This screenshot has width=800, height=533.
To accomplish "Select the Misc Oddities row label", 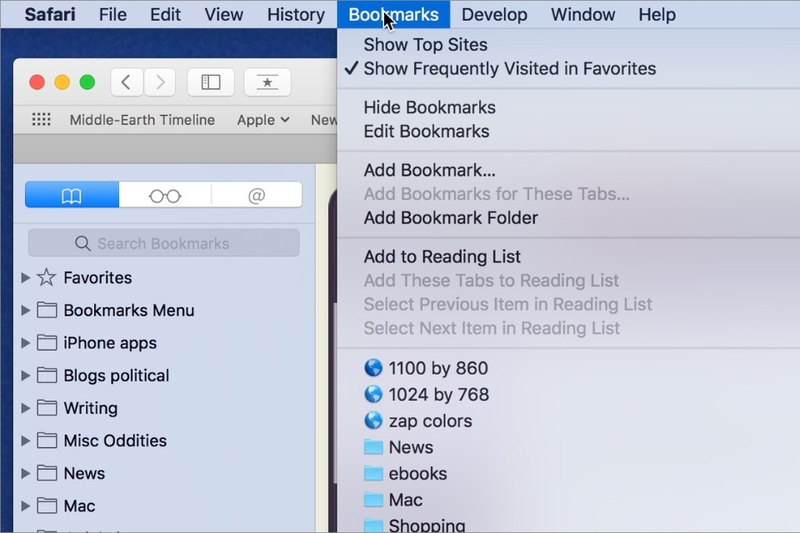I will tap(115, 441).
